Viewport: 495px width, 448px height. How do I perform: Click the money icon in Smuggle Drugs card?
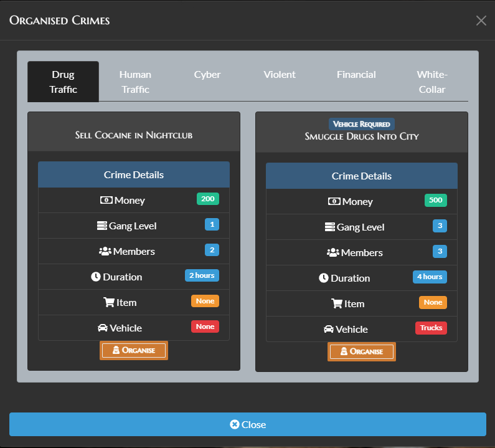pos(334,201)
